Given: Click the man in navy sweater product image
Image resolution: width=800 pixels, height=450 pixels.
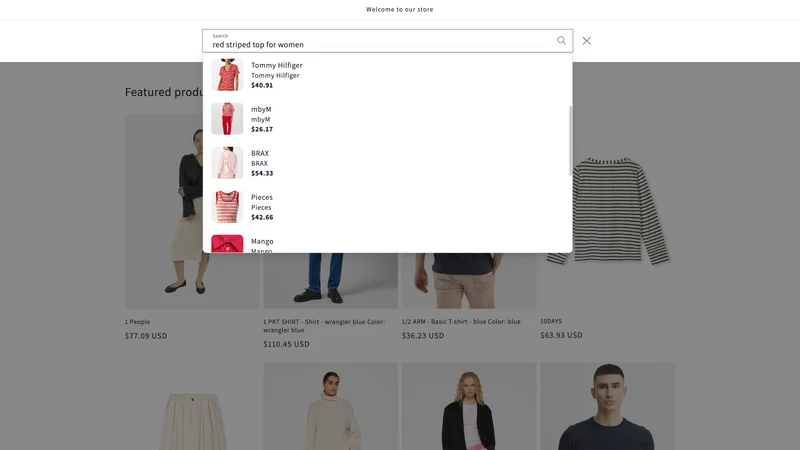Looking at the screenshot, I should [x=608, y=406].
